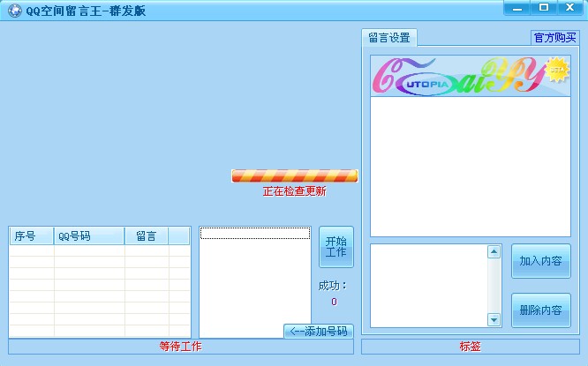Open the 留言设置 tab

[389, 38]
